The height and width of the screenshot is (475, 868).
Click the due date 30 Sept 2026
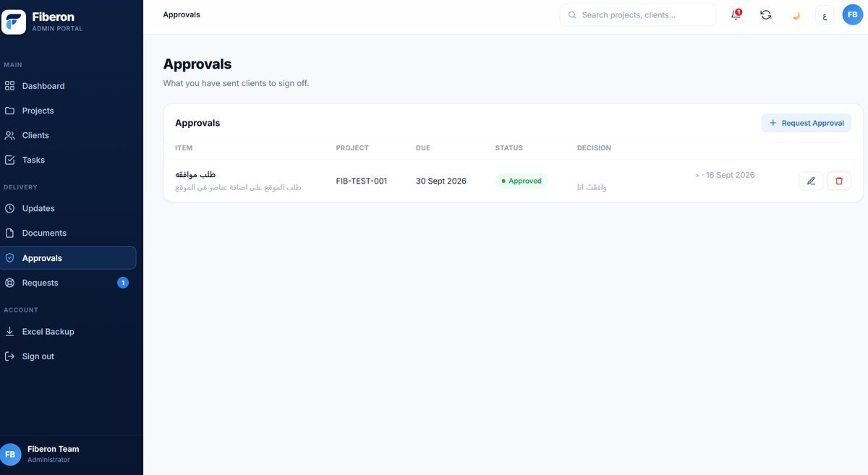[x=441, y=181]
